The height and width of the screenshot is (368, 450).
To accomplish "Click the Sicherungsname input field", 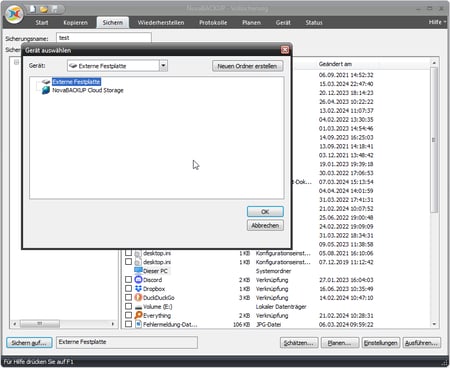I will pos(104,38).
